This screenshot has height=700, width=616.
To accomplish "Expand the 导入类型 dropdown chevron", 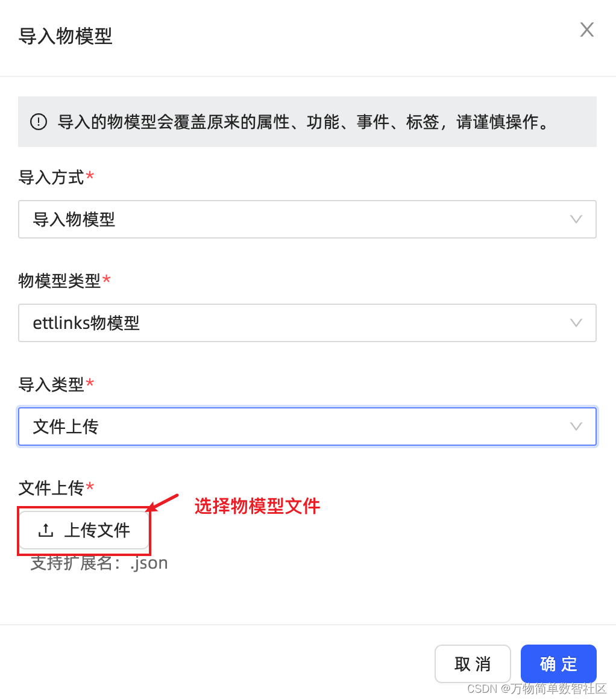I will pyautogui.click(x=576, y=427).
